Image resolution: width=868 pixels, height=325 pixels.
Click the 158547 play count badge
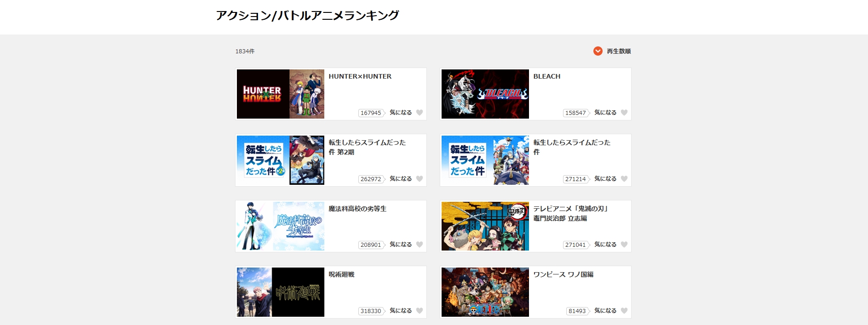pyautogui.click(x=576, y=113)
